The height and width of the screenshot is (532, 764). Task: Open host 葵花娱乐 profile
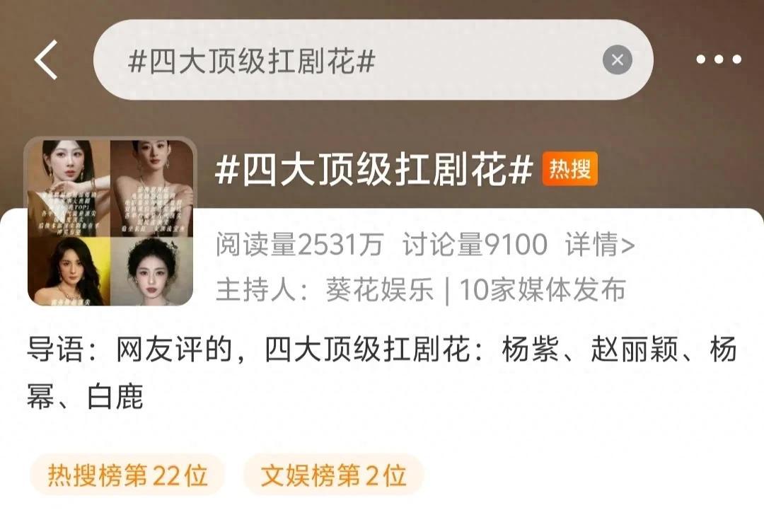380,289
